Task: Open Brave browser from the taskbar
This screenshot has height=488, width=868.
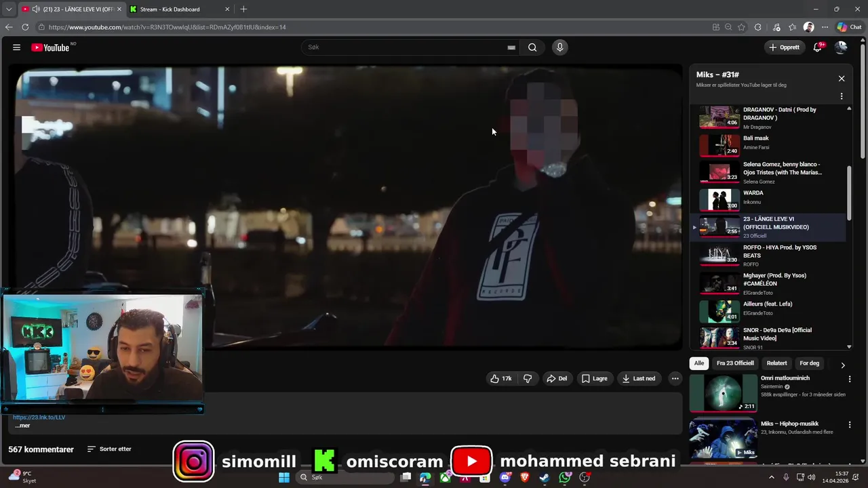Action: [x=524, y=478]
